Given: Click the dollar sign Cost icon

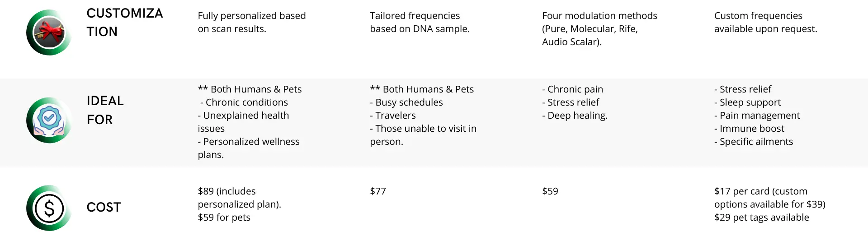Looking at the screenshot, I should point(49,208).
